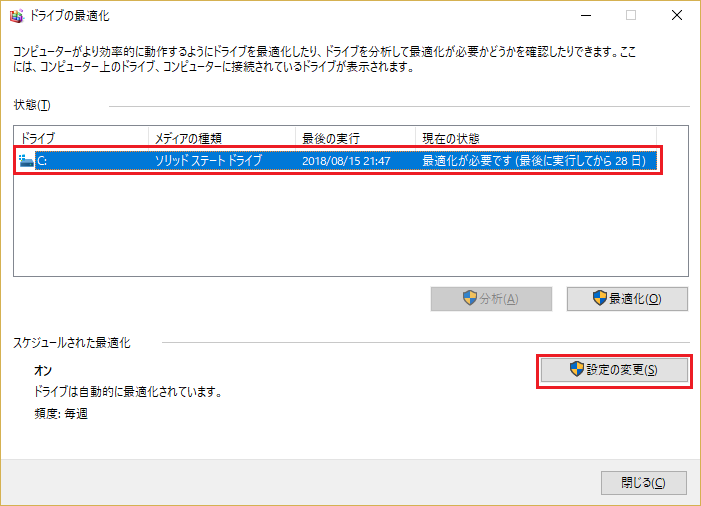Click the 2018/08/15 21:47 last-run entry
Viewport: 701px width, 506px height.
[x=346, y=160]
